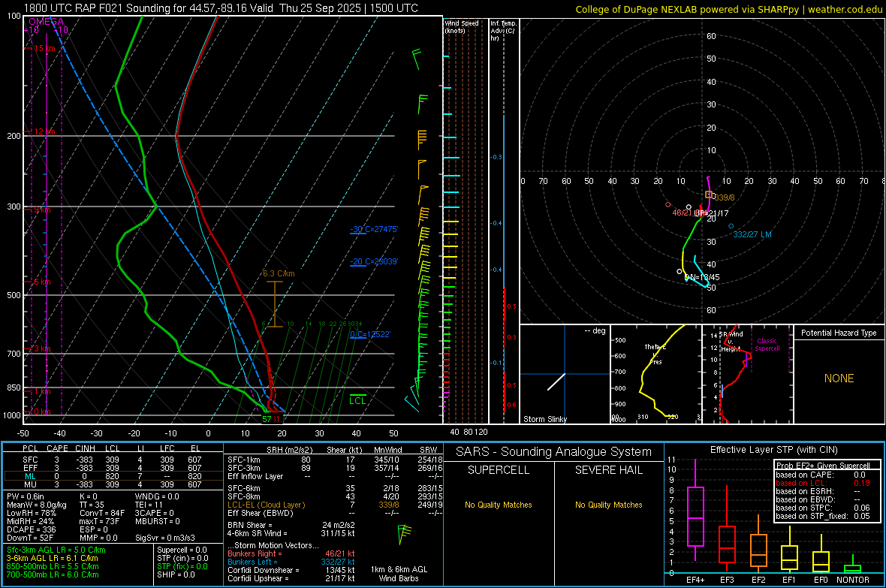Image resolution: width=886 pixels, height=588 pixels.
Task: Click the MeanW = 8.0g/kg value
Action: pos(37,505)
